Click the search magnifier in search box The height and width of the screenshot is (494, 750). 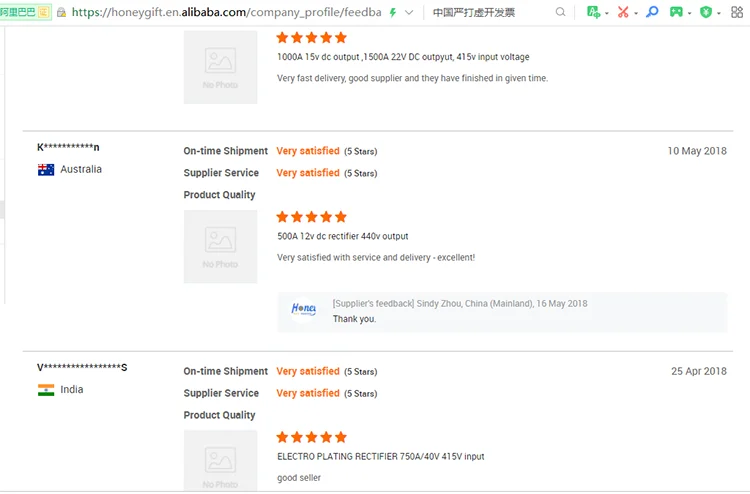(x=560, y=12)
